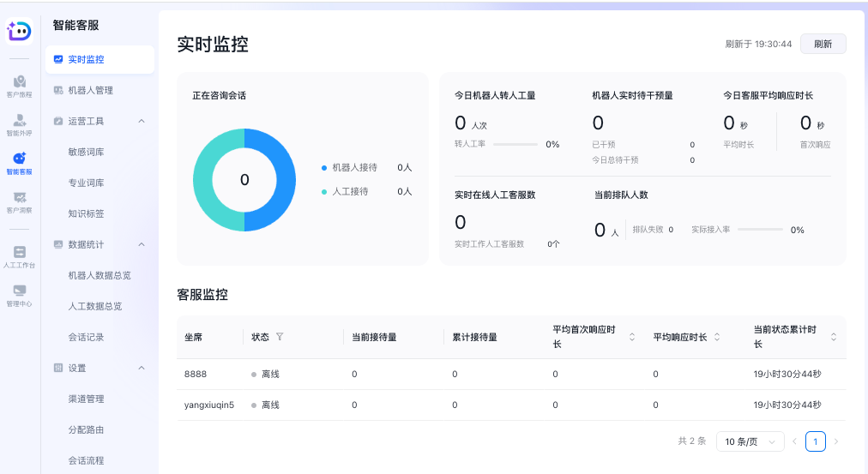The height and width of the screenshot is (474, 868).
Task: Open 人工工作台 in the icon rail
Action: click(x=20, y=257)
